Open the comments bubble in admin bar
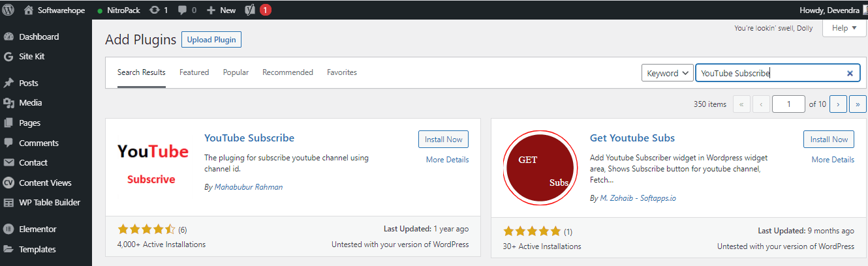Viewport: 868px width, 266px height. (187, 10)
